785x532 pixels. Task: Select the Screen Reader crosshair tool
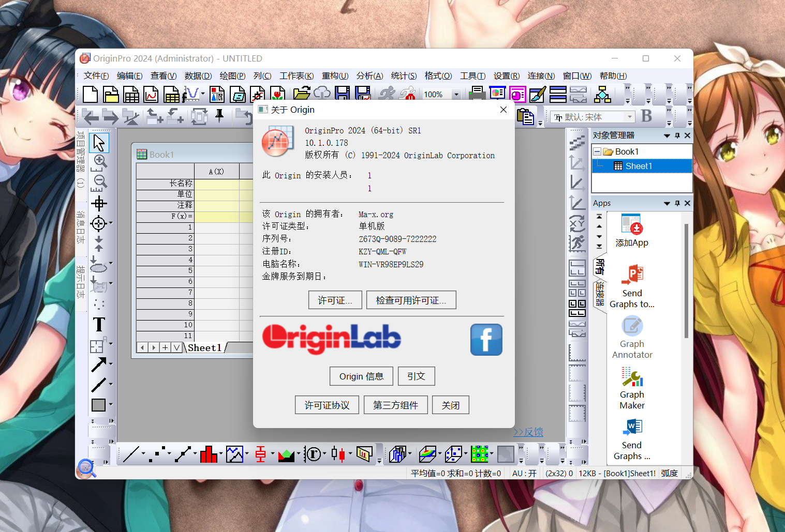point(99,203)
